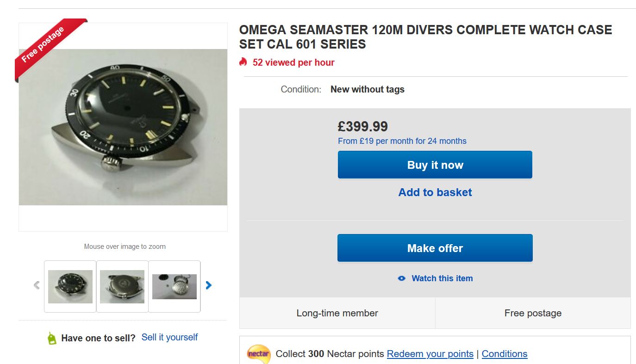This screenshot has height=364, width=636.
Task: Show previous thumbnails with left arrow
Action: (x=37, y=285)
